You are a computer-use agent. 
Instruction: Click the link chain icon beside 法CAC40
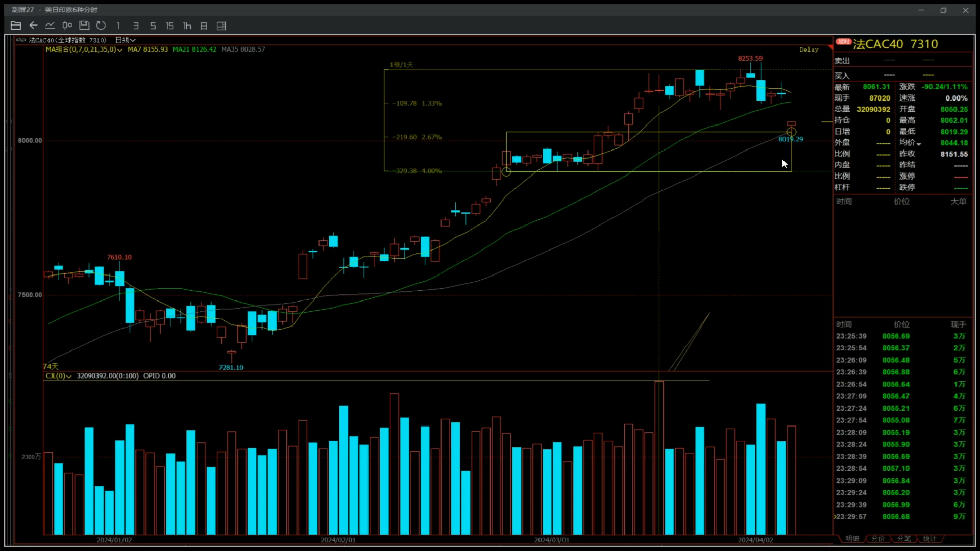(21, 40)
